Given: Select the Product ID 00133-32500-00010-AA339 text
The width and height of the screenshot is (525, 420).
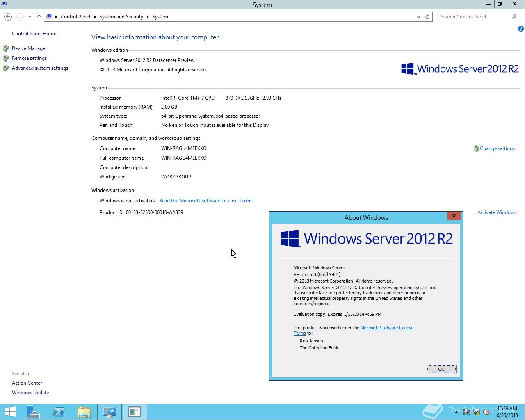Looking at the screenshot, I should 154,212.
